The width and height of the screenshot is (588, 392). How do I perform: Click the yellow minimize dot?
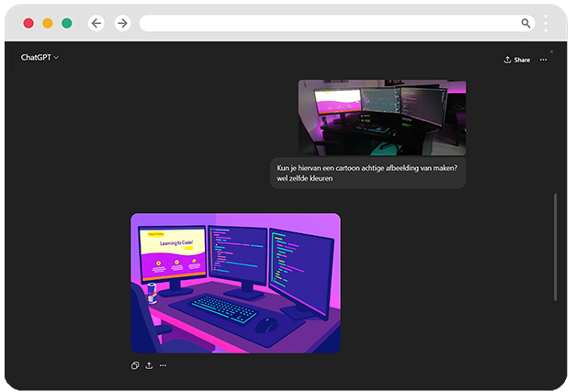48,23
